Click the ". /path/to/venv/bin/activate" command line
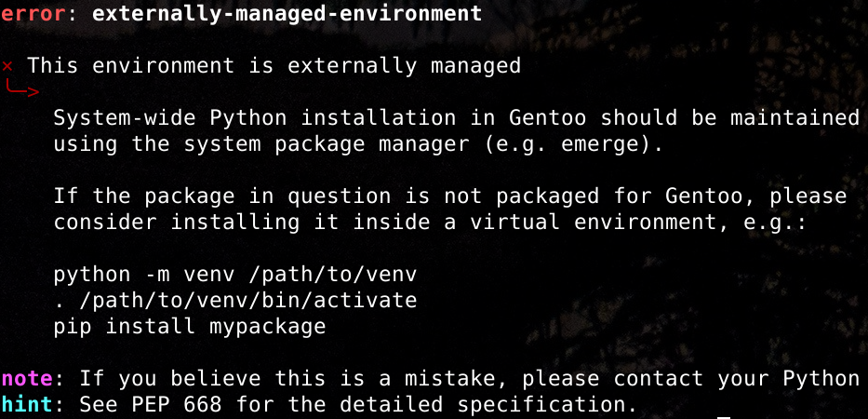868x419 pixels. tap(235, 301)
